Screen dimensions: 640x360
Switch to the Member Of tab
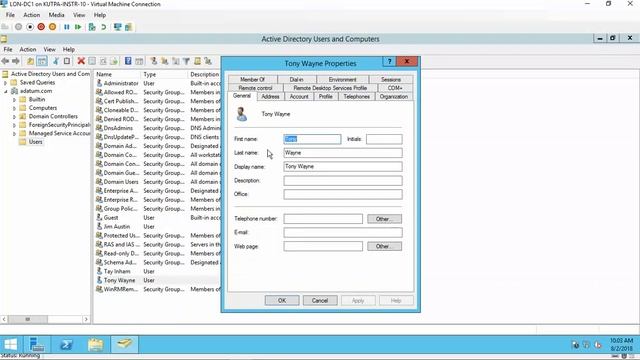tap(252, 79)
